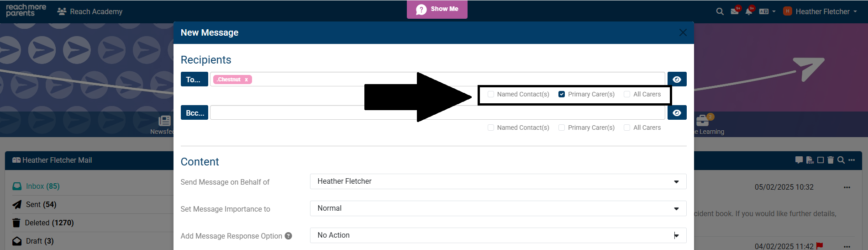Open the notifications bell in the header
Screen dimensions: 868x250
pyautogui.click(x=749, y=11)
